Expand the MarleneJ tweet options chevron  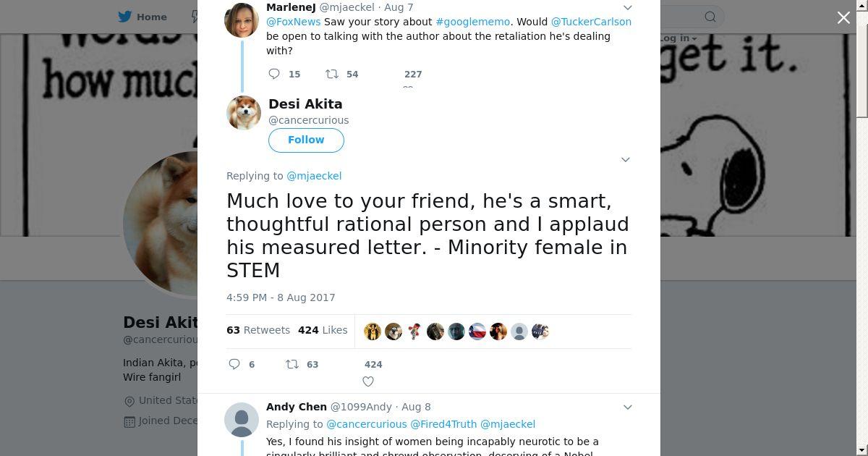tap(627, 7)
